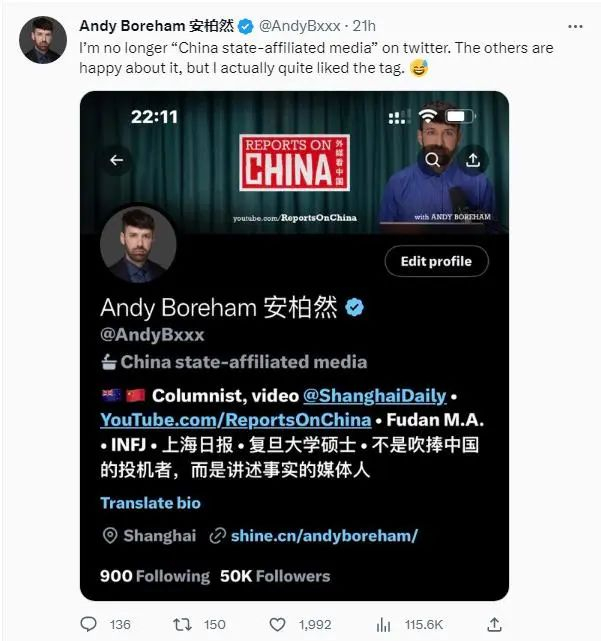The width and height of the screenshot is (601, 641).
Task: Open Andy Boreham's avatar at tweet top
Action: pos(43,40)
